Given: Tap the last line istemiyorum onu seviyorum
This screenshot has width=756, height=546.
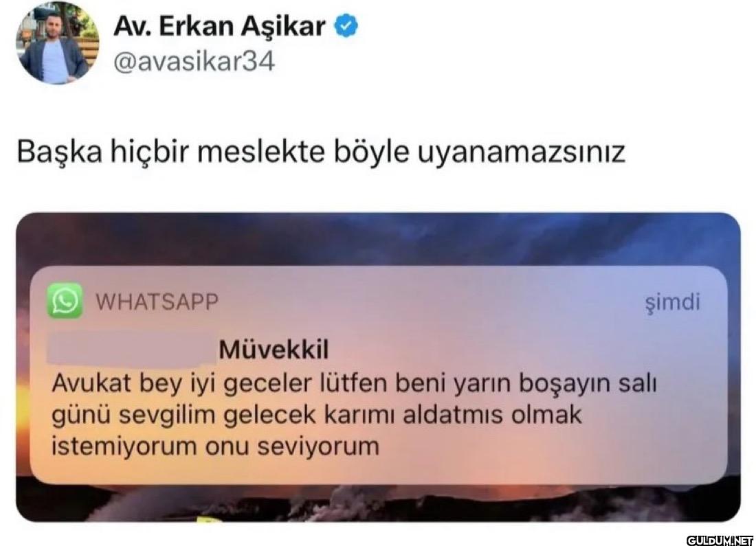Looking at the screenshot, I should [x=216, y=446].
